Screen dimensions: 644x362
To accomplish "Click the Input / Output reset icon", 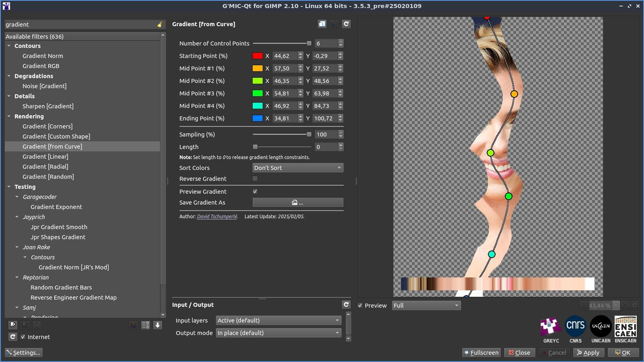I will click(346, 305).
